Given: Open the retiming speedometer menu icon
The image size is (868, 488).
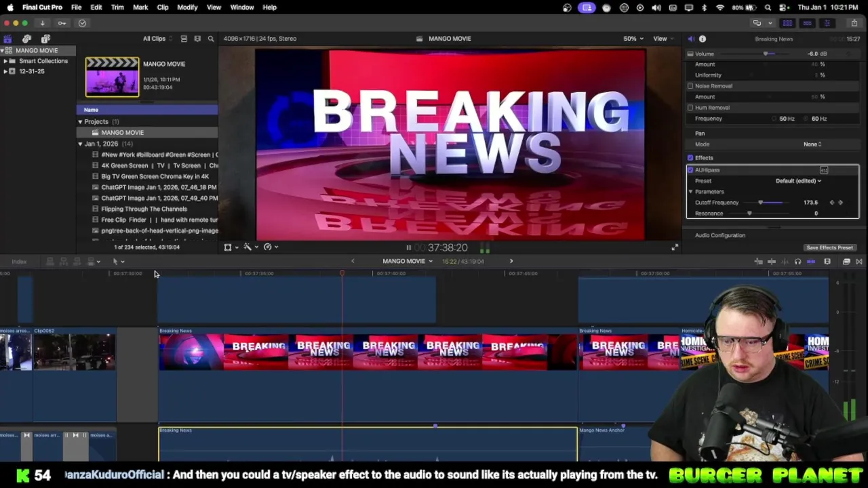Looking at the screenshot, I should click(x=270, y=247).
